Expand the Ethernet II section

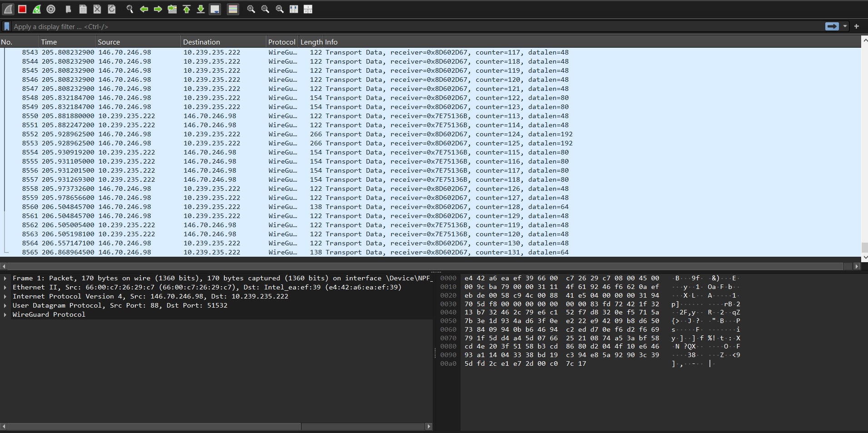click(x=5, y=287)
